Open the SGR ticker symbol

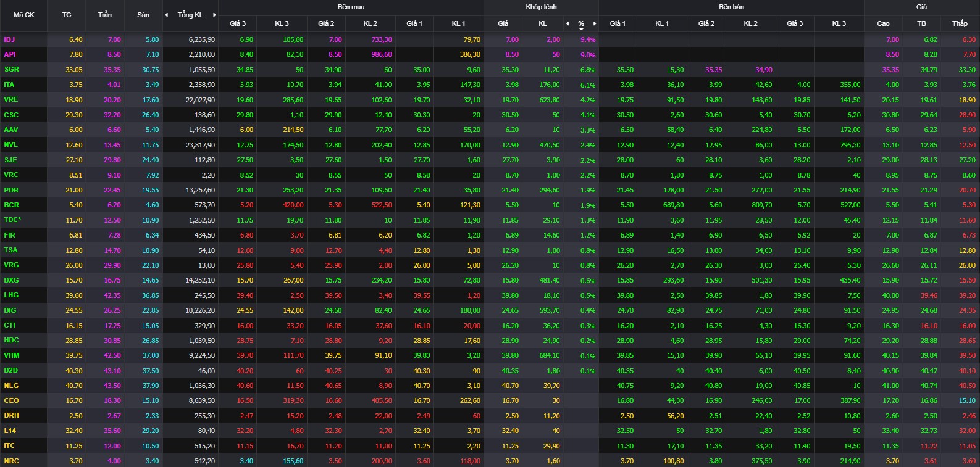tap(11, 70)
